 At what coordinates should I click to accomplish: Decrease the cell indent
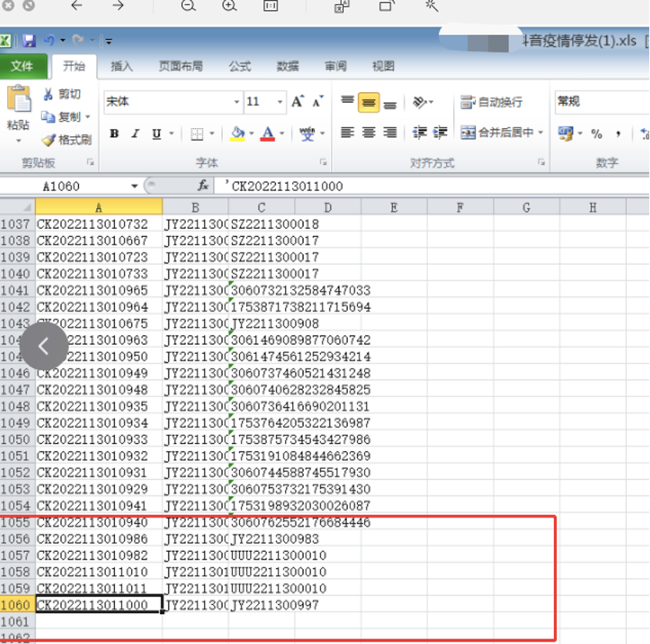pos(420,133)
